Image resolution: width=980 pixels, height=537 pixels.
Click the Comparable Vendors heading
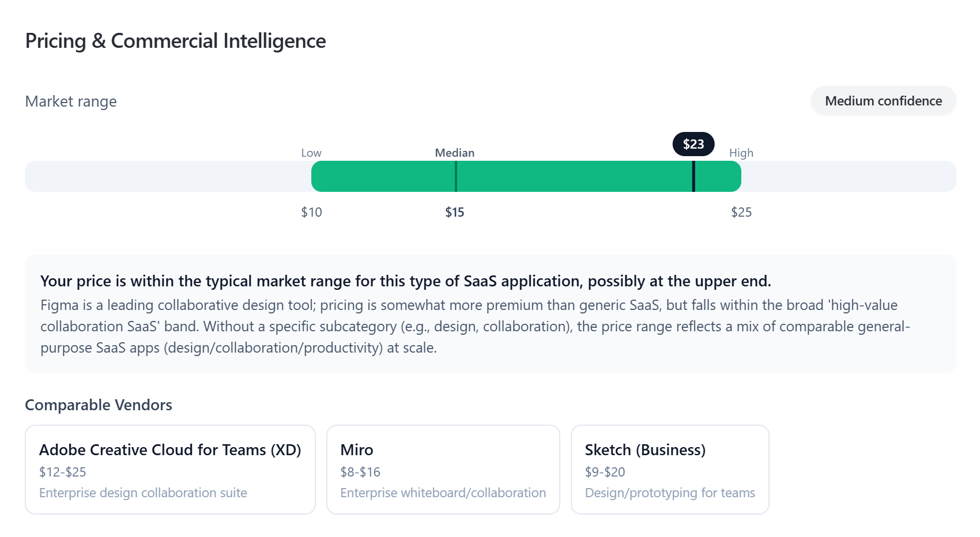click(x=99, y=405)
